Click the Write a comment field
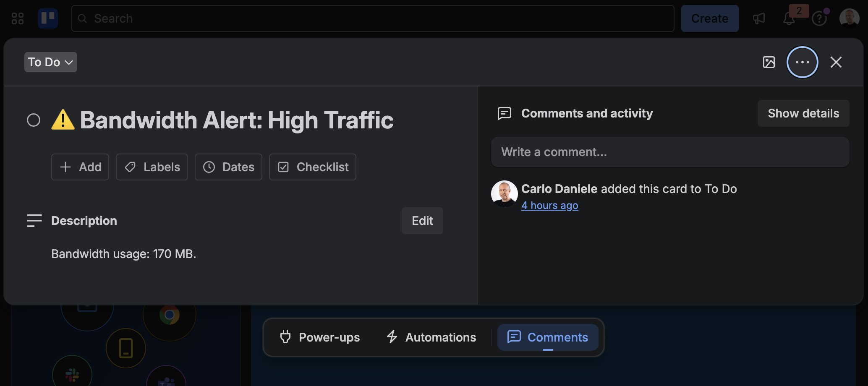 pos(670,152)
